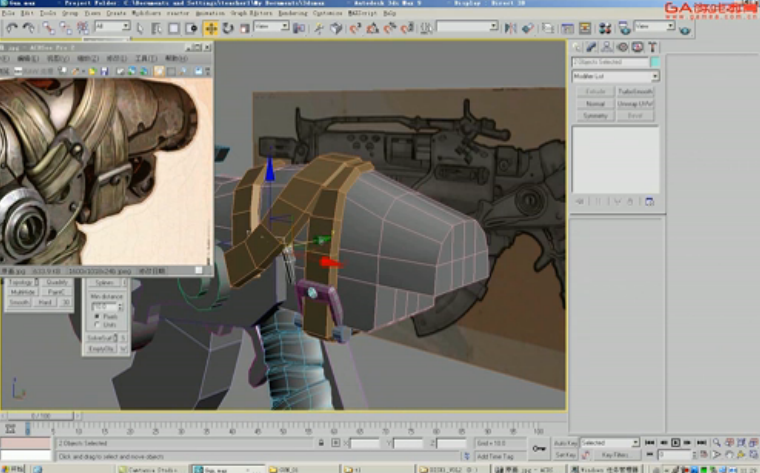
Task: Click the Use Pivot Point Center icon
Action: (299, 29)
